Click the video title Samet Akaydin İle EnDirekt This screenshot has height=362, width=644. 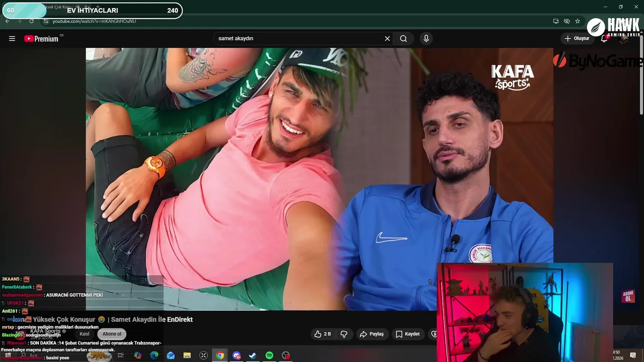[152, 319]
